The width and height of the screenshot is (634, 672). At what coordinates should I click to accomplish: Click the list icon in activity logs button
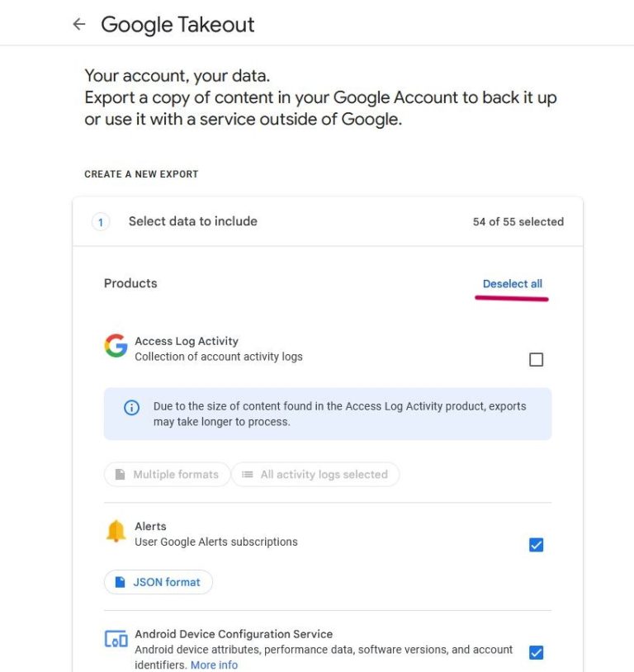coord(248,475)
